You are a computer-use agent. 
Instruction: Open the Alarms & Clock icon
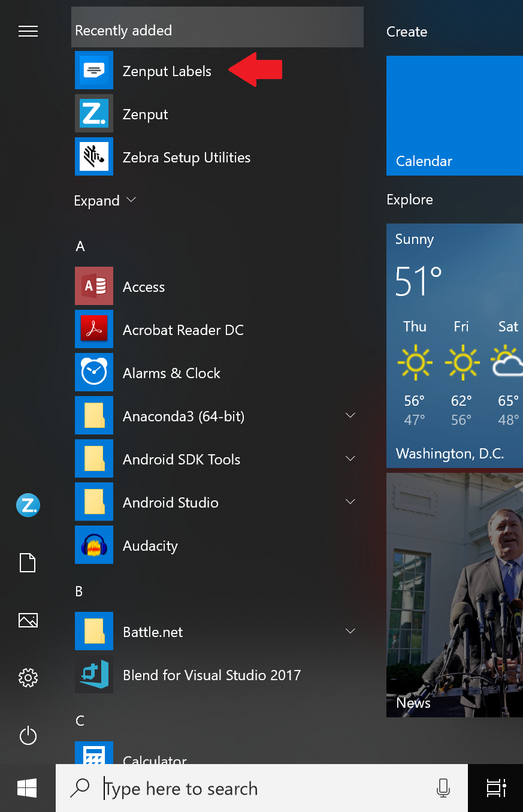[94, 373]
